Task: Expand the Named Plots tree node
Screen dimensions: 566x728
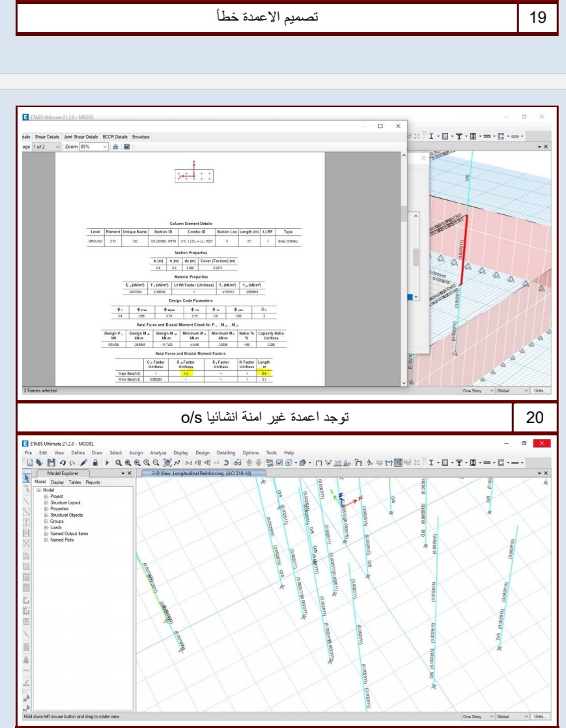Action: coord(46,540)
